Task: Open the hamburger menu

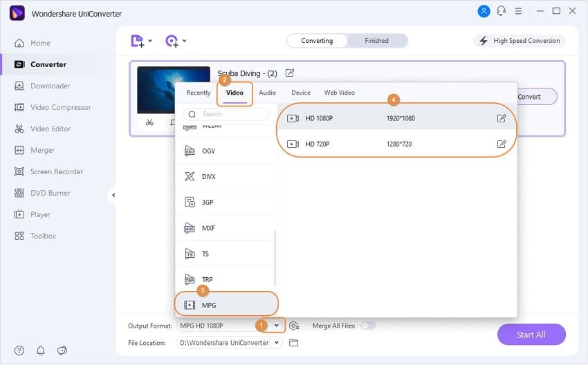Action: tap(518, 11)
